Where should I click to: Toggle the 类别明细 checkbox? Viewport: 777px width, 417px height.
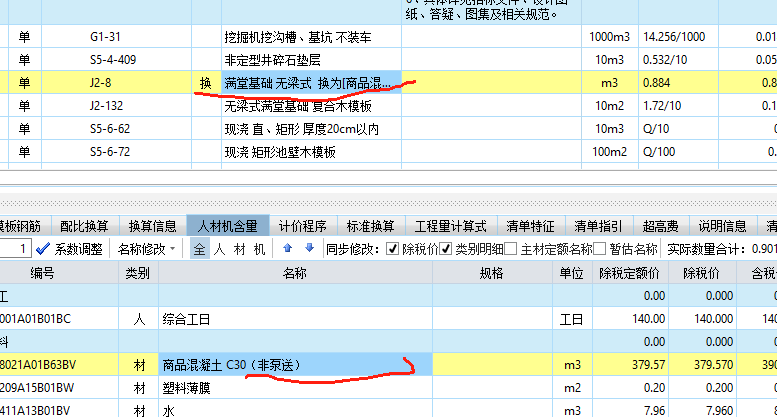pos(445,249)
